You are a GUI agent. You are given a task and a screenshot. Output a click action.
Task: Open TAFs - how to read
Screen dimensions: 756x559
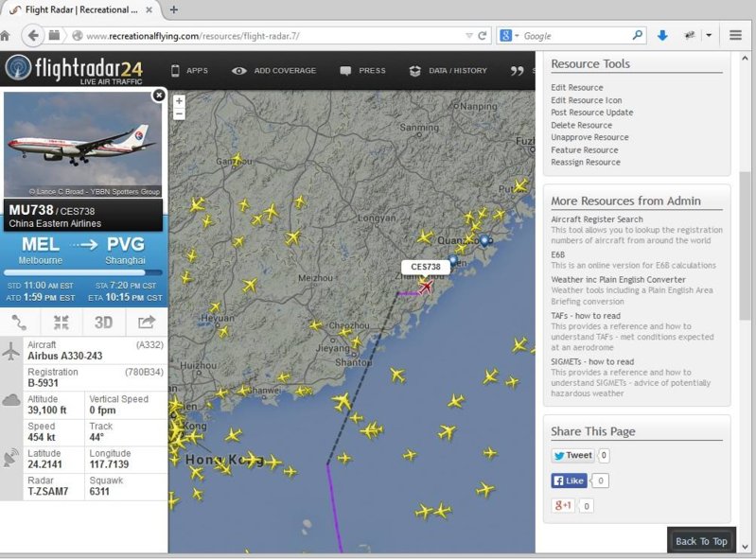point(586,316)
